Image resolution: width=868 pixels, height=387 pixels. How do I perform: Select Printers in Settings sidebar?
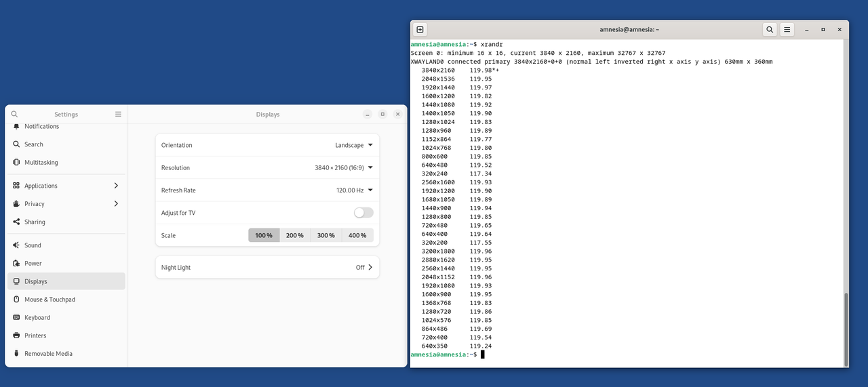coord(66,335)
